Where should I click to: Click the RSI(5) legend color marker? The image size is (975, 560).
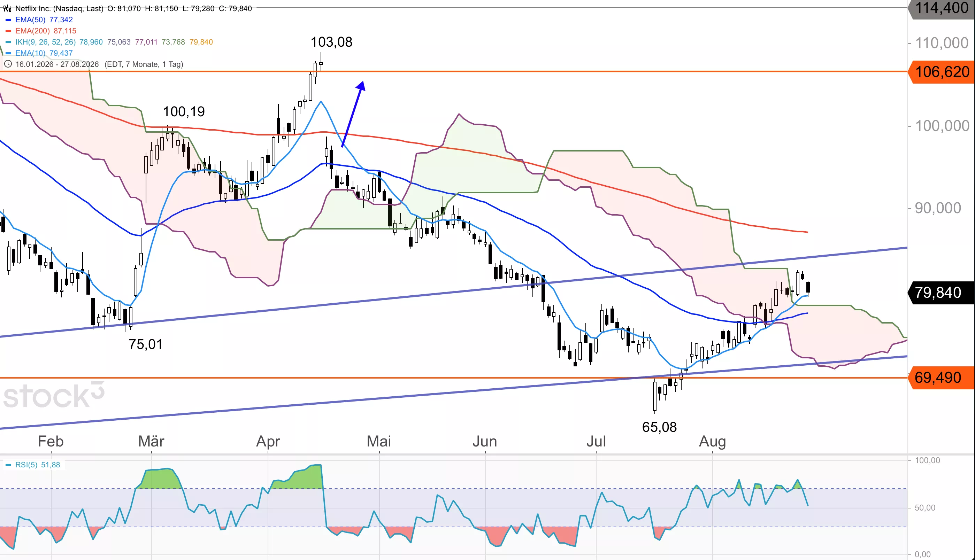coord(8,465)
